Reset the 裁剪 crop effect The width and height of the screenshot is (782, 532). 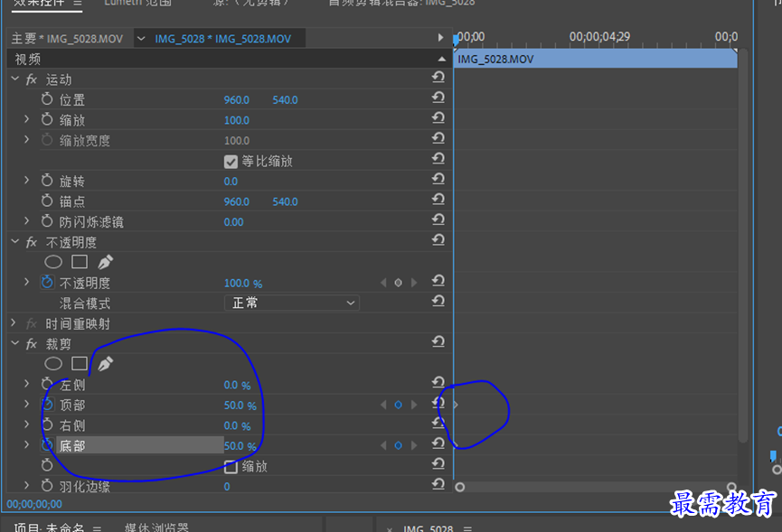pos(438,341)
